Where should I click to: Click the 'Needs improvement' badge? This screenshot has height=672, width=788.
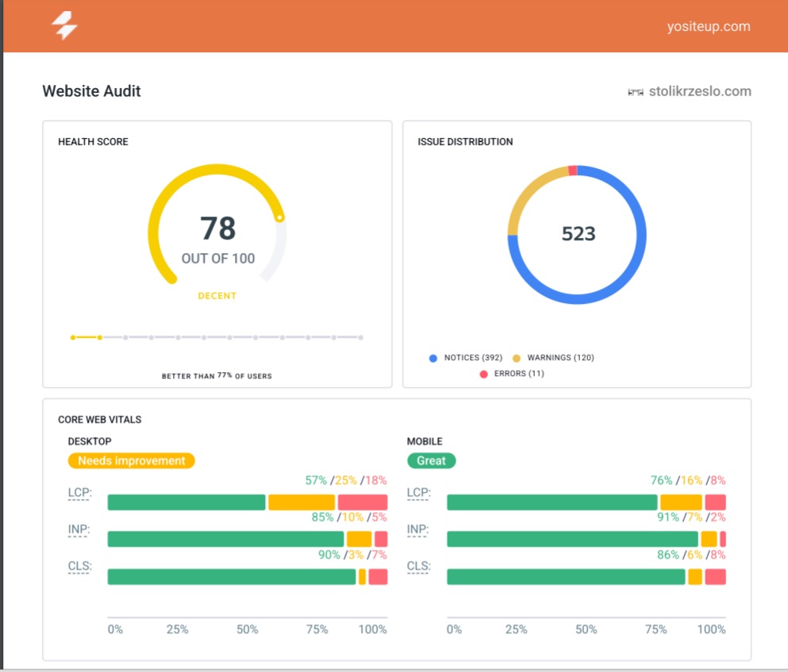(131, 460)
